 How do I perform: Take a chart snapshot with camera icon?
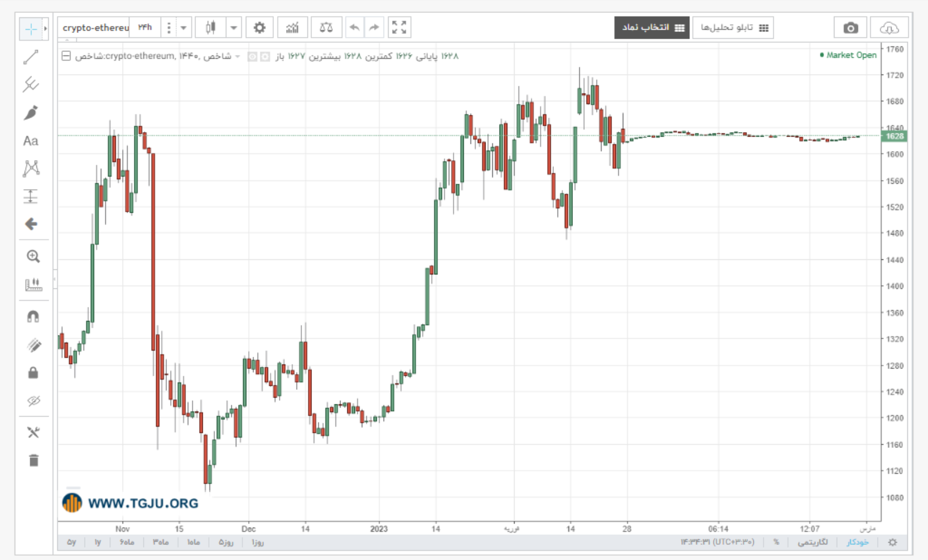851,28
